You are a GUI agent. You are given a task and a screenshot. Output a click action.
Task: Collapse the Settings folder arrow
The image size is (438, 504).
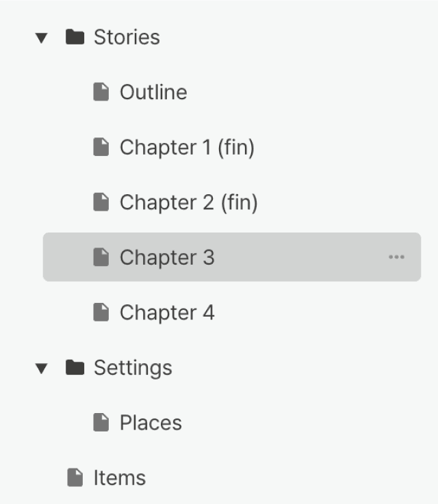point(42,369)
